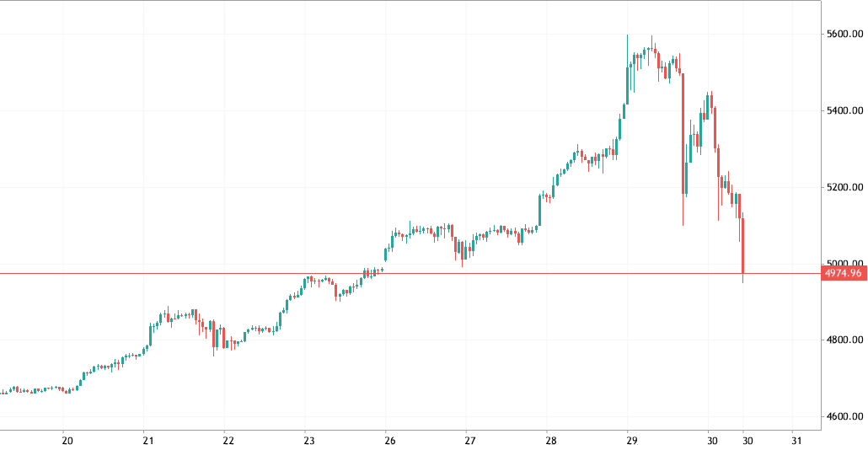Click the red 4974.96 current price tag
This screenshot has width=868, height=450.
point(844,274)
